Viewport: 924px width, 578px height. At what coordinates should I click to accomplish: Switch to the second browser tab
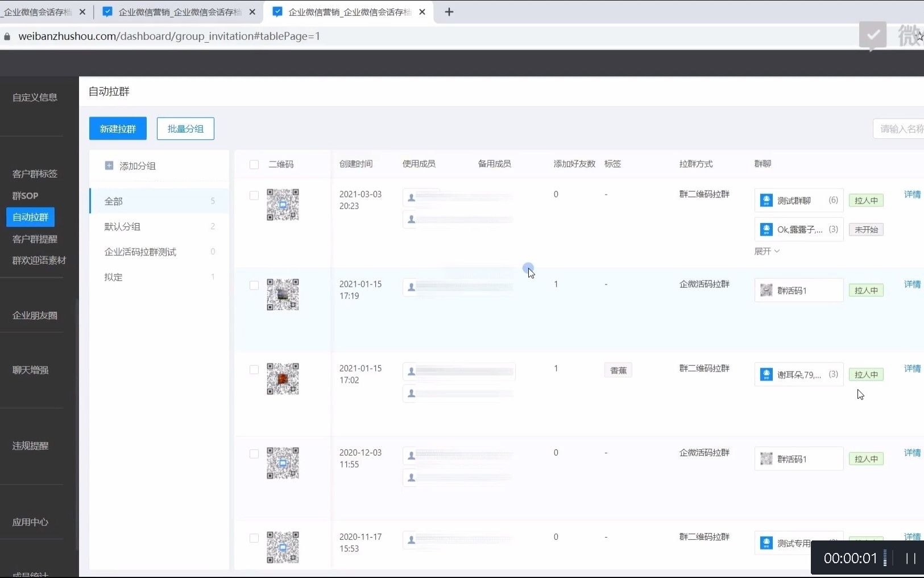pos(179,12)
